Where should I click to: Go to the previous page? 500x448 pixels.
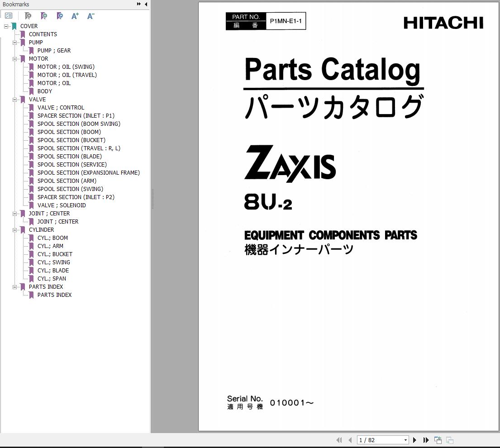[x=350, y=440]
